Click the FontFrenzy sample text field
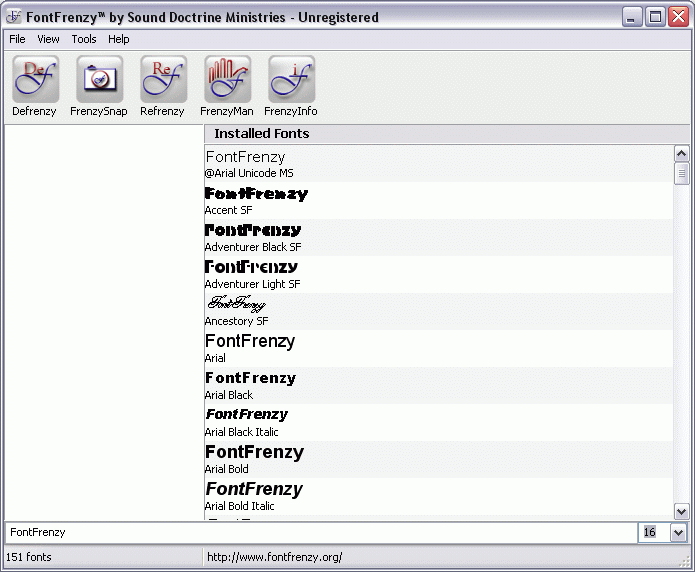 (x=320, y=533)
